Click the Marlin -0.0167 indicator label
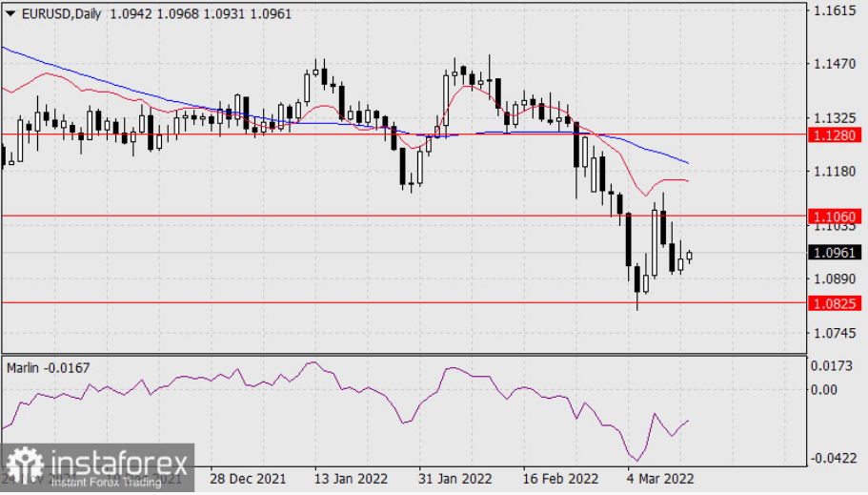Screen dimensions: 868x495 49,368
